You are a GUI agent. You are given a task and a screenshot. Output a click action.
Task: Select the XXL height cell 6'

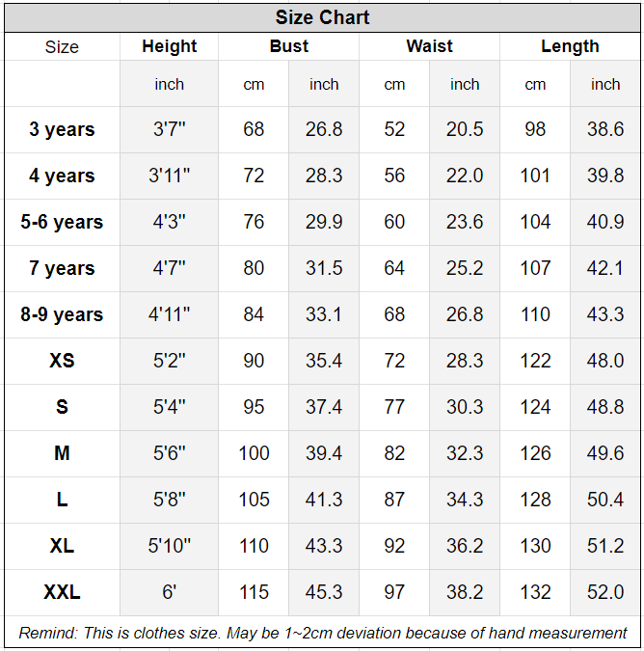[x=169, y=592]
